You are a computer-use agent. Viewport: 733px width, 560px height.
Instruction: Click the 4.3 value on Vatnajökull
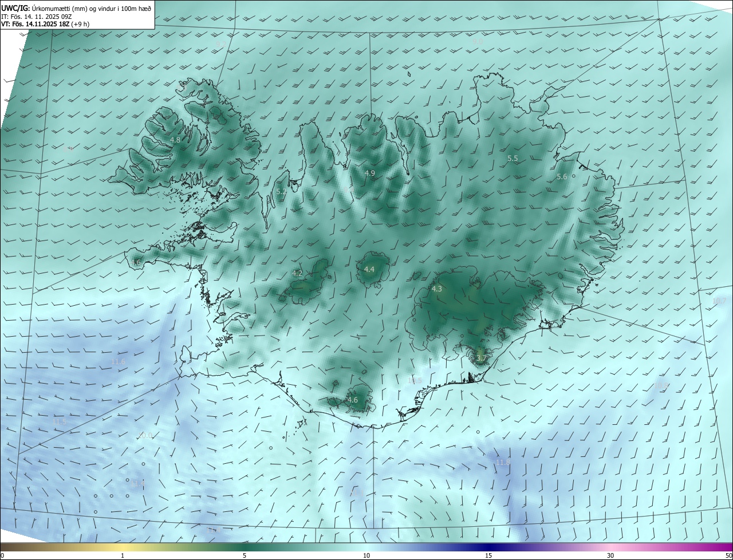click(437, 289)
